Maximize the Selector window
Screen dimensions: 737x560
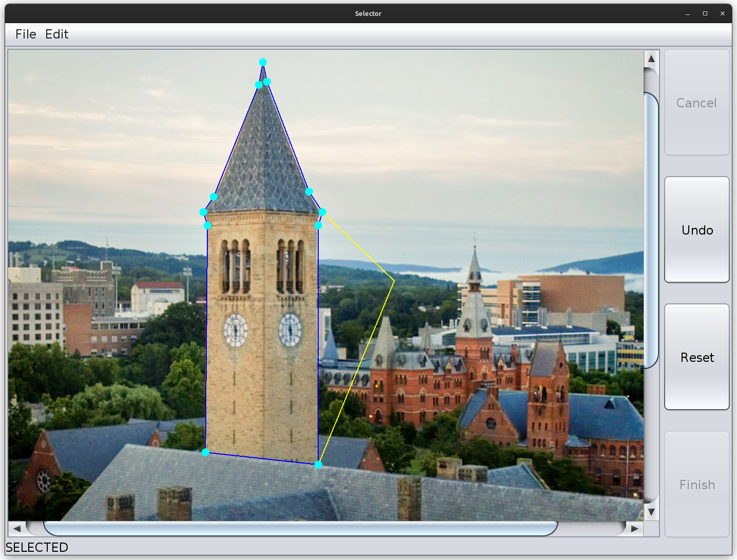point(705,13)
